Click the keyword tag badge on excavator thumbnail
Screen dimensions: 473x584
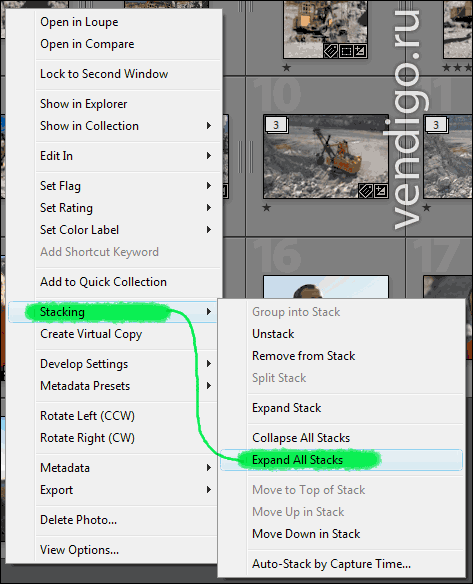(x=366, y=191)
